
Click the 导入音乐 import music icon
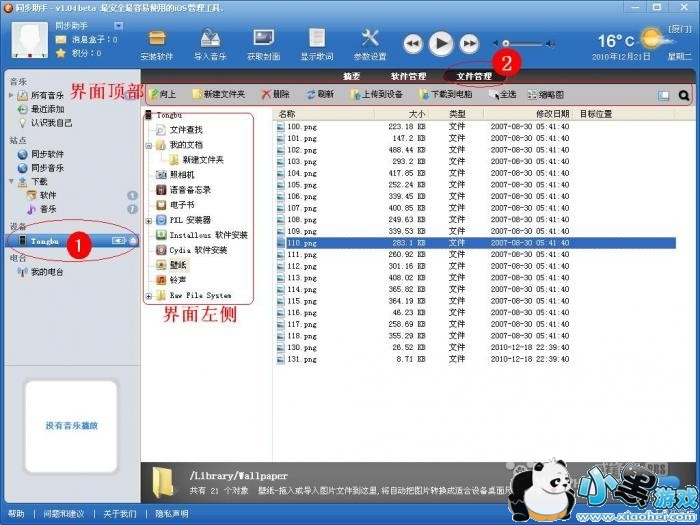[x=210, y=45]
